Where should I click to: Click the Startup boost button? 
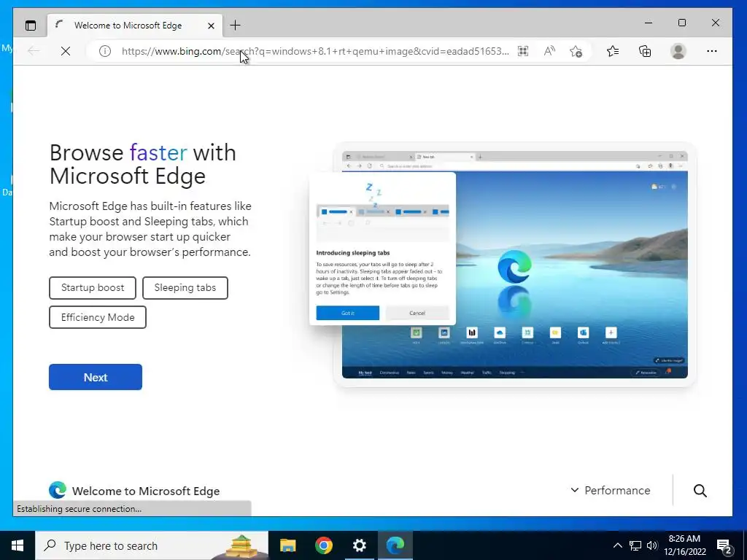click(x=93, y=287)
